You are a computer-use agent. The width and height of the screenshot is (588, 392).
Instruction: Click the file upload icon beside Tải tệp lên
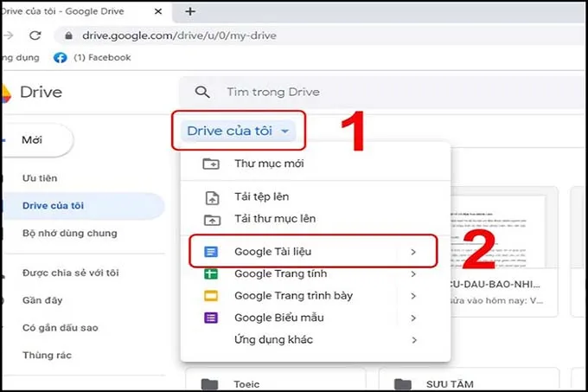click(x=212, y=197)
